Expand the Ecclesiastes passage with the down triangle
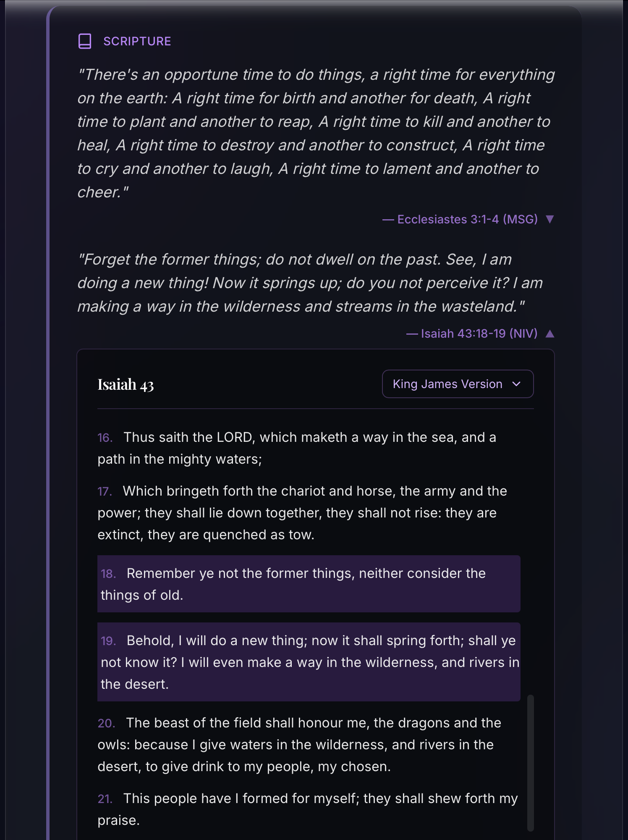Viewport: 628px width, 840px height. coord(549,219)
